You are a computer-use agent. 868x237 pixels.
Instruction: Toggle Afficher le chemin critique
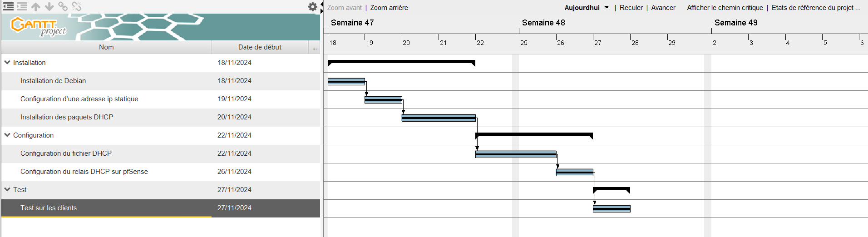pos(725,8)
